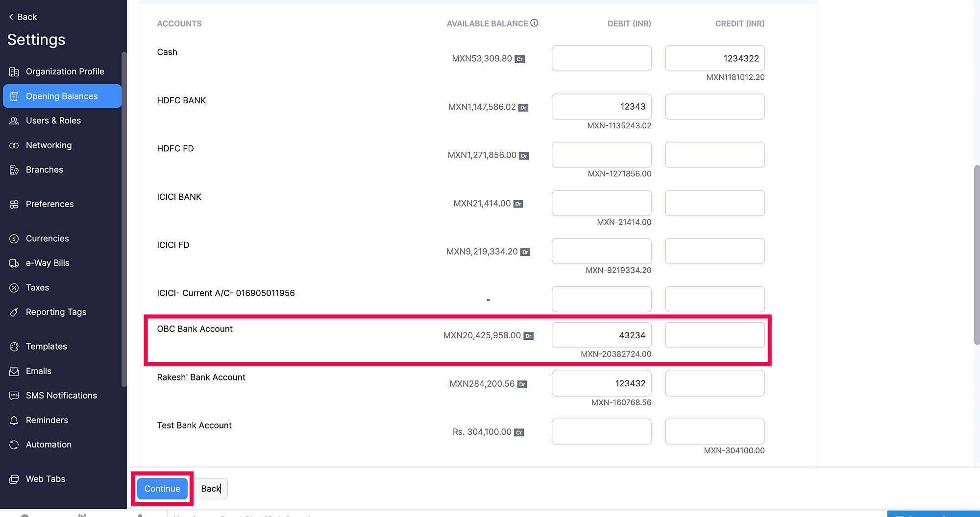The width and height of the screenshot is (980, 517).
Task: Click the page's vertical scrollbar
Action: pos(976,255)
